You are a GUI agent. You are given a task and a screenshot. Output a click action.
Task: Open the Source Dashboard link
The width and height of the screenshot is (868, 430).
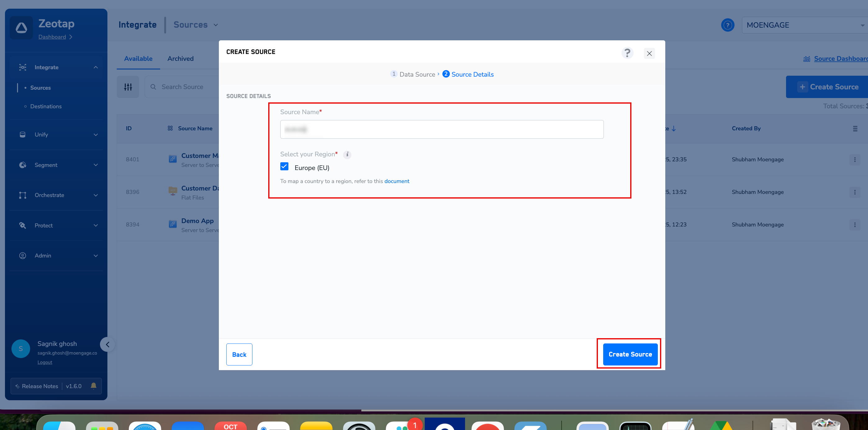841,59
